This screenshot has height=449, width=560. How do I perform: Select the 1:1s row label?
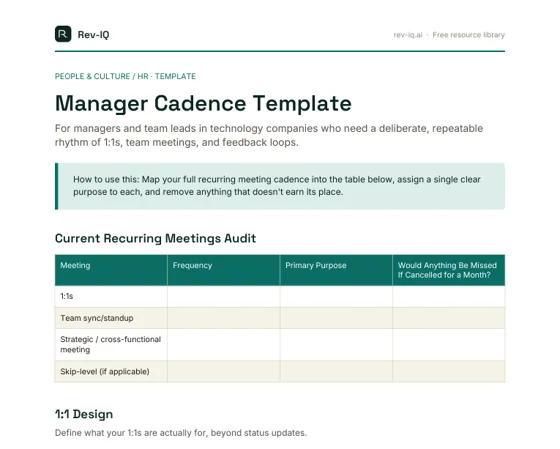pos(66,296)
